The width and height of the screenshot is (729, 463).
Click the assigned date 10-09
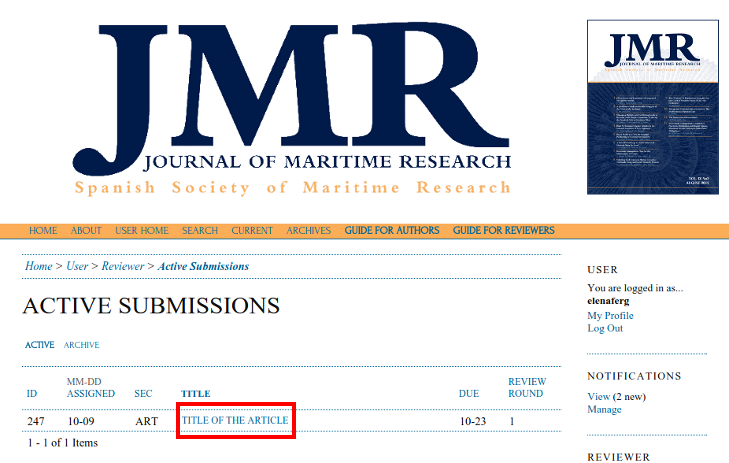click(x=81, y=422)
